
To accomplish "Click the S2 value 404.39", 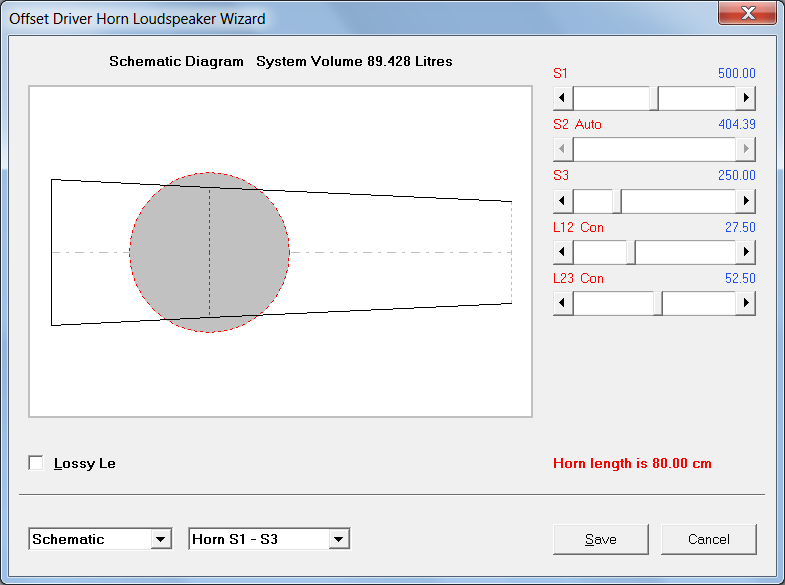I will pos(737,124).
